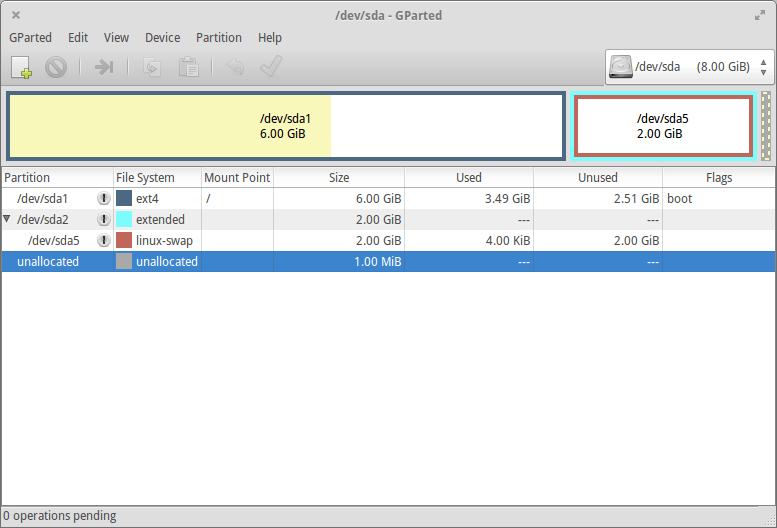Viewport: 777px width, 528px height.
Task: Open the Device menu
Action: [x=162, y=38]
